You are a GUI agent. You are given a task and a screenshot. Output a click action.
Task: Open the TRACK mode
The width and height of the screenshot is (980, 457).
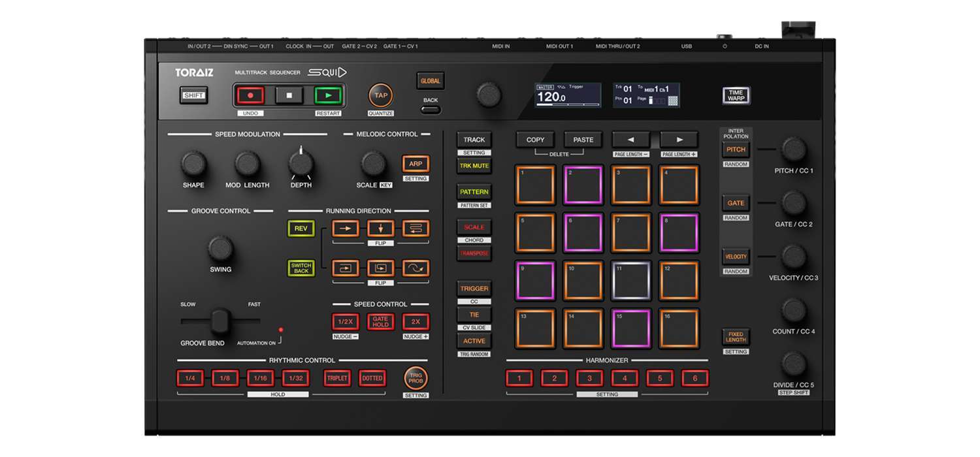[474, 140]
